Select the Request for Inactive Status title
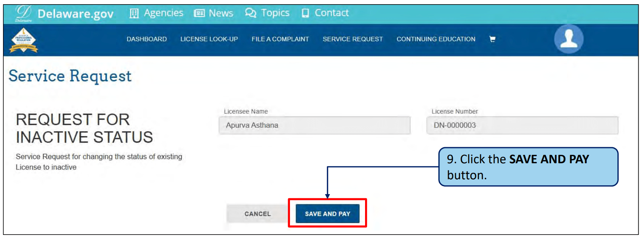Viewport: 644px width, 238px height. pyautogui.click(x=84, y=129)
